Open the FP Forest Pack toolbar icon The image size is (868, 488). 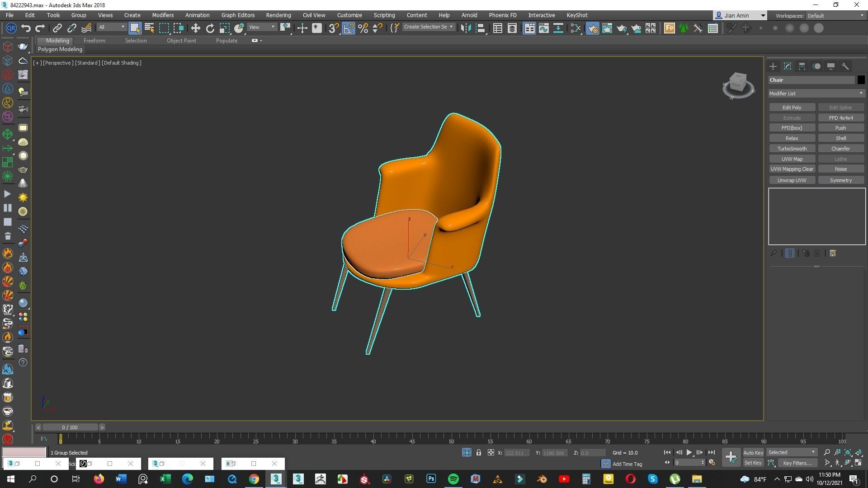(669, 28)
